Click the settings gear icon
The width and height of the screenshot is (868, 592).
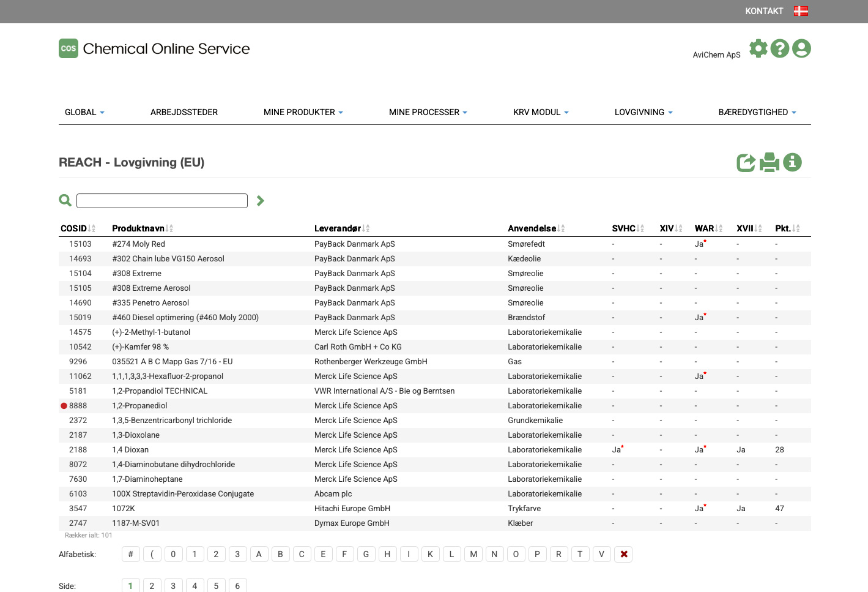(x=758, y=48)
